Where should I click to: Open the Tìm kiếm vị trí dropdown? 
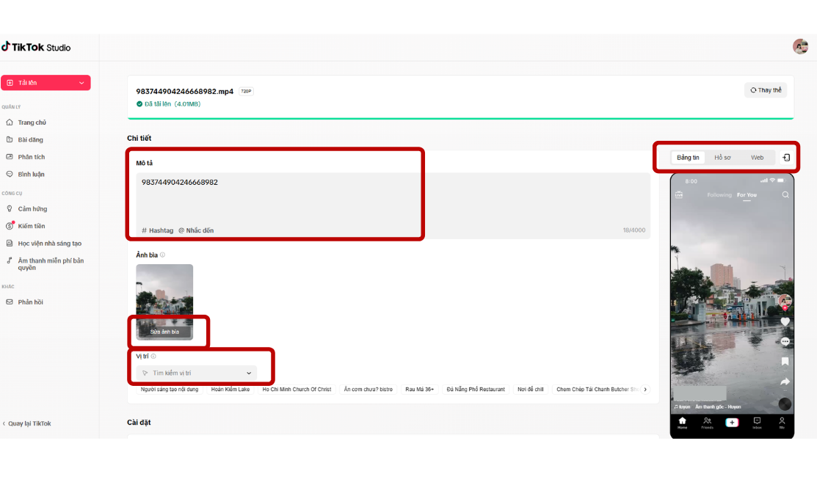coord(197,373)
